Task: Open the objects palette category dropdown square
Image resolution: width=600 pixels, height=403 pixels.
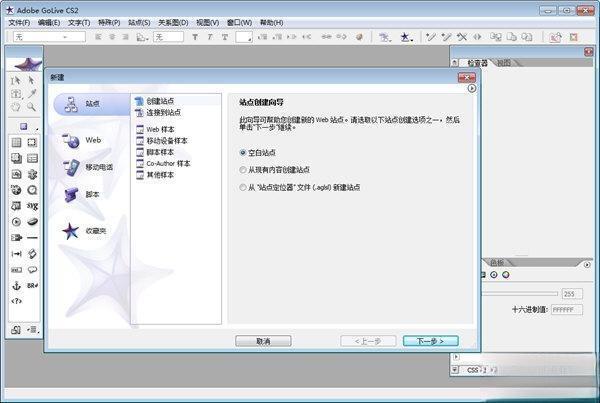Action: click(24, 126)
